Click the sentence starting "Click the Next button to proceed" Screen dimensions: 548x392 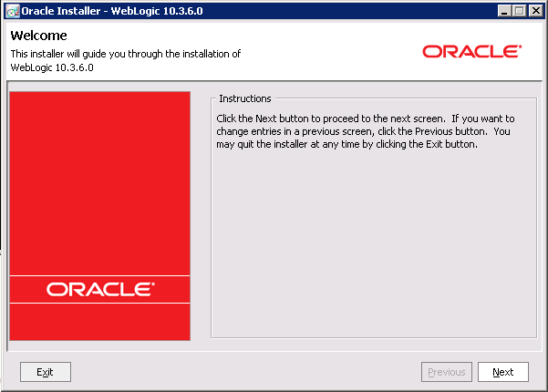(x=331, y=119)
